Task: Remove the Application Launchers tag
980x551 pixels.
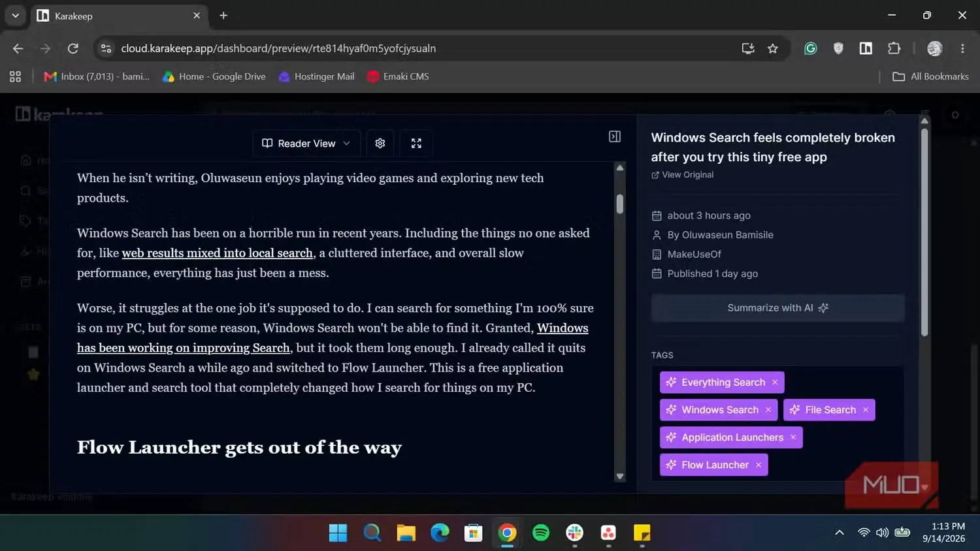Action: (x=793, y=437)
